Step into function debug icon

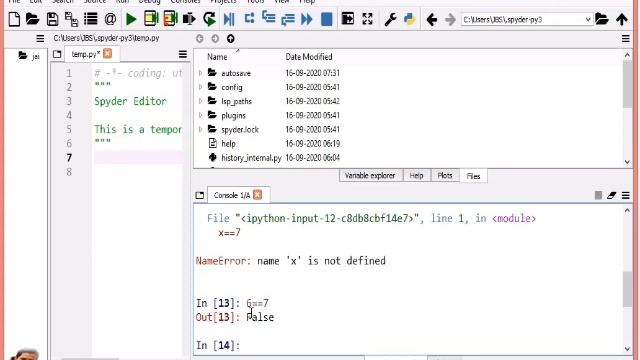click(x=268, y=18)
